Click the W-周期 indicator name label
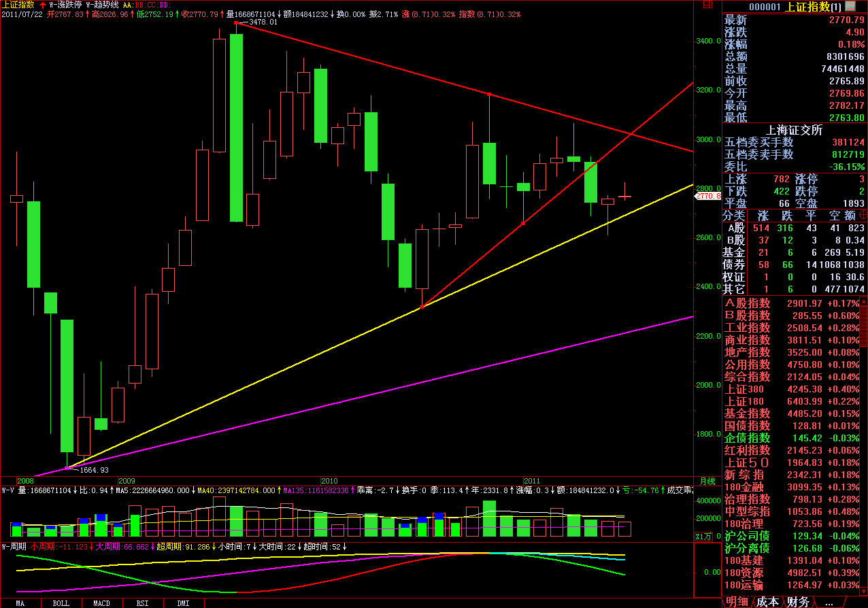This screenshot has height=608, width=868. point(14,547)
